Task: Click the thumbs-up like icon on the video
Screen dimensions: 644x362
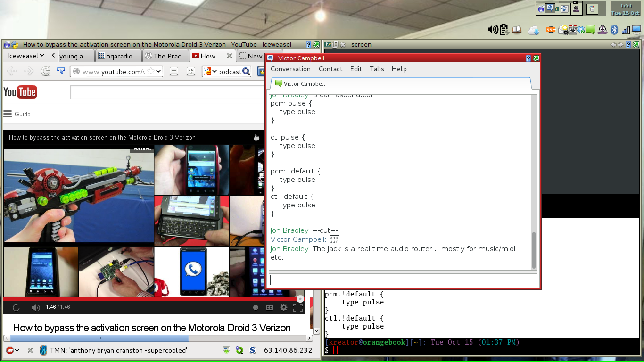Action: pos(256,137)
